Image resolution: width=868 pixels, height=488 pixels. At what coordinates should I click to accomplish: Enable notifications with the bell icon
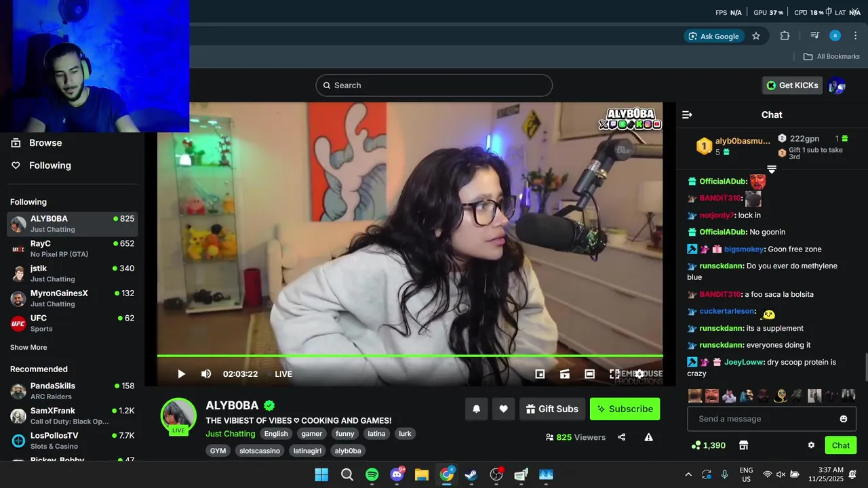pyautogui.click(x=476, y=409)
